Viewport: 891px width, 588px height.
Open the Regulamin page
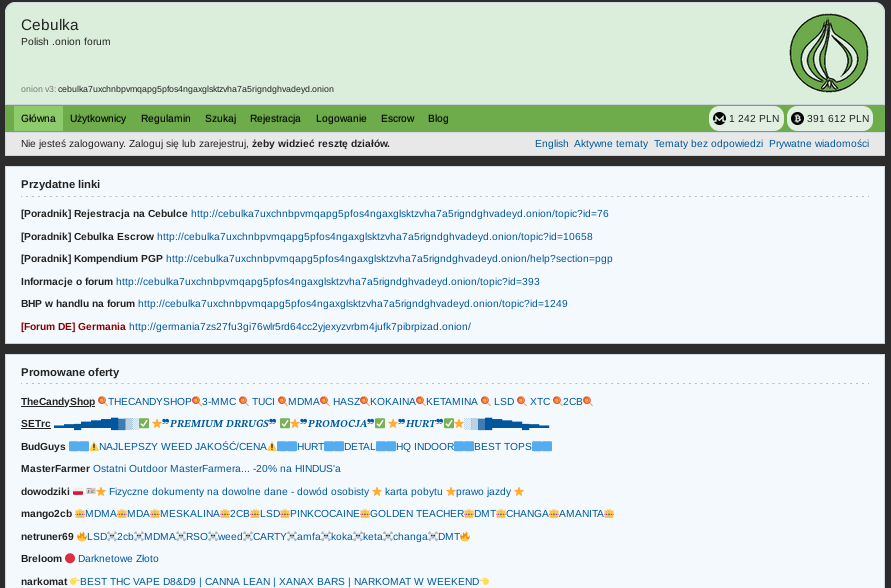point(165,119)
